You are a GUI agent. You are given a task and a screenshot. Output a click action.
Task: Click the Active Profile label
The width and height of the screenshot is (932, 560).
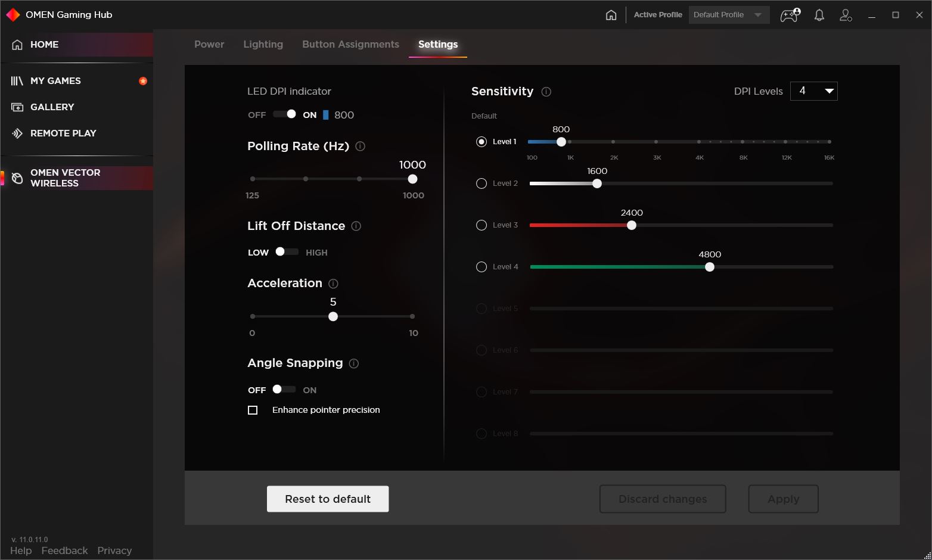click(x=658, y=15)
